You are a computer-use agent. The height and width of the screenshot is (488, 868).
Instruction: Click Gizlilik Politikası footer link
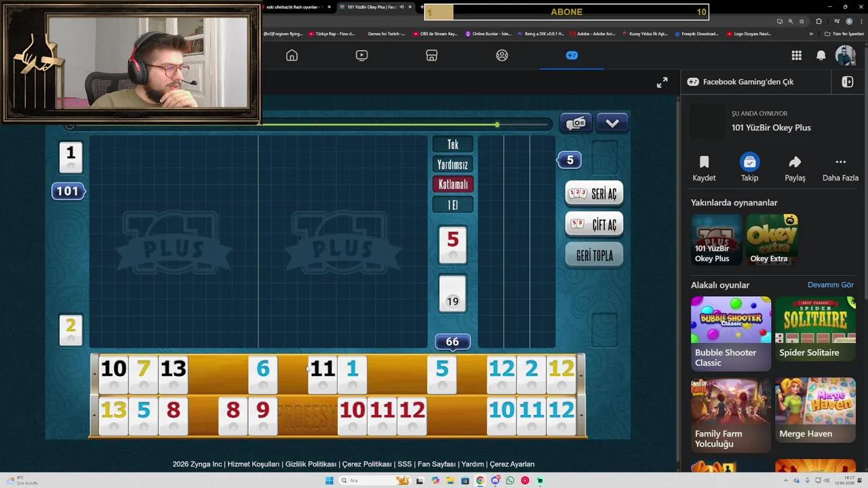tap(311, 464)
